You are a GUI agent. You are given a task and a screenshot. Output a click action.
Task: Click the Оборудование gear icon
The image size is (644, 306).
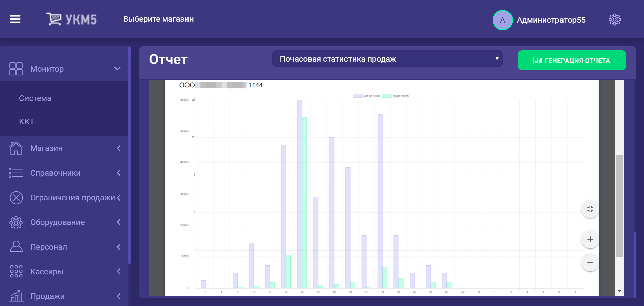tap(16, 222)
